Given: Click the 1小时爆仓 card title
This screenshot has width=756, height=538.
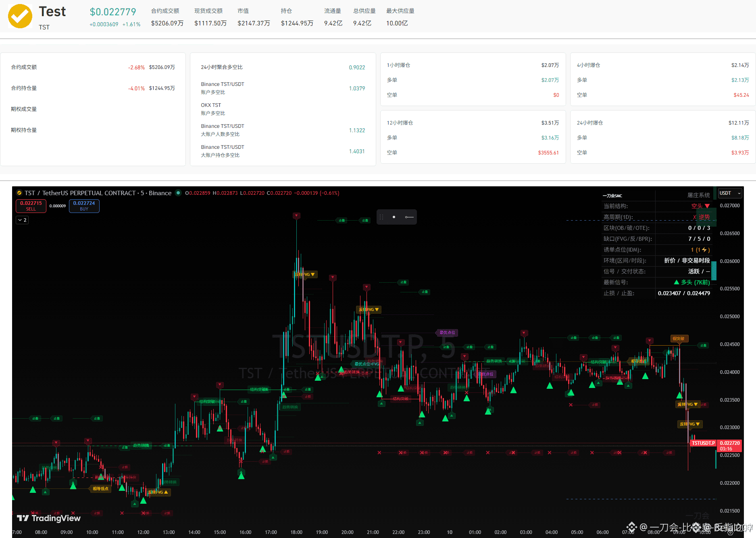Looking at the screenshot, I should point(398,65).
